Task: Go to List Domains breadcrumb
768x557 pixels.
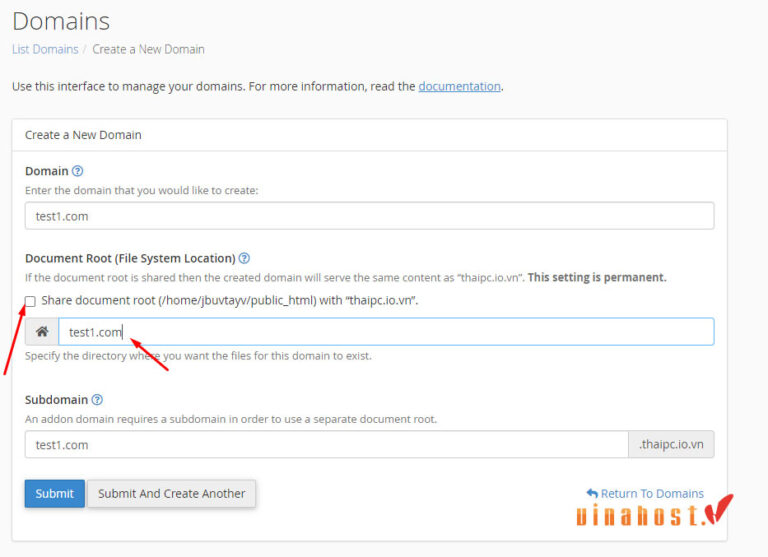Action: [45, 49]
